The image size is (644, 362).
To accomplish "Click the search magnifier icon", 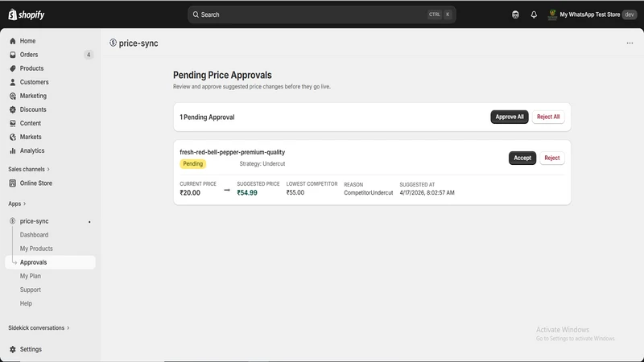I will point(196,14).
